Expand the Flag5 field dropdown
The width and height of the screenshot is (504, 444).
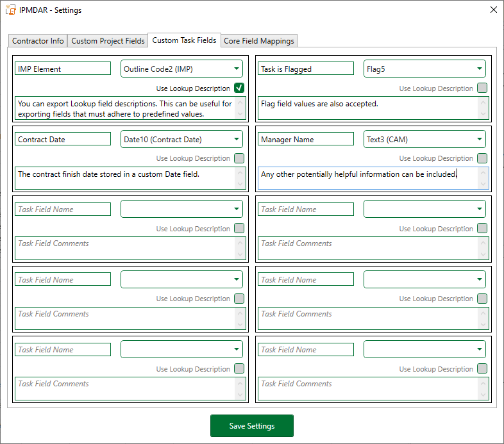click(424, 69)
